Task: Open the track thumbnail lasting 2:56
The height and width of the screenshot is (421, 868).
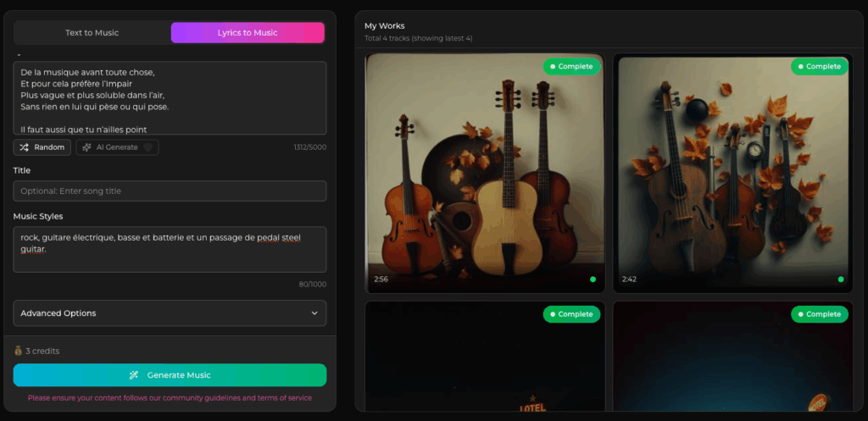Action: [x=484, y=174]
